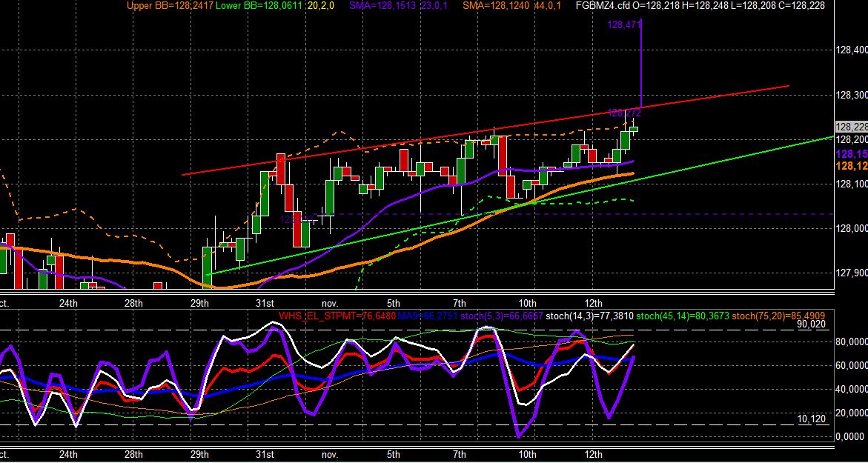868x463 pixels.
Task: Click the low value L=128,208
Action: [x=753, y=5]
